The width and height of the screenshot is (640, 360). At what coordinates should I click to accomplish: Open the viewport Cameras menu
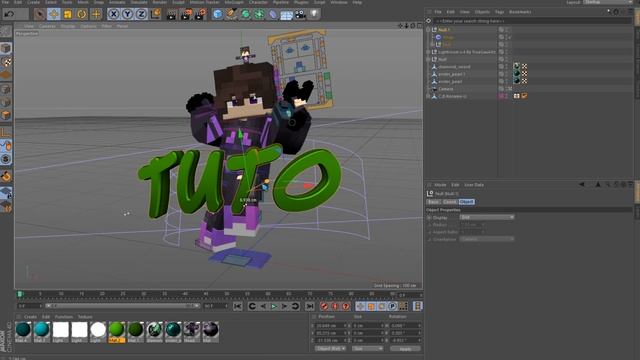pyautogui.click(x=47, y=26)
